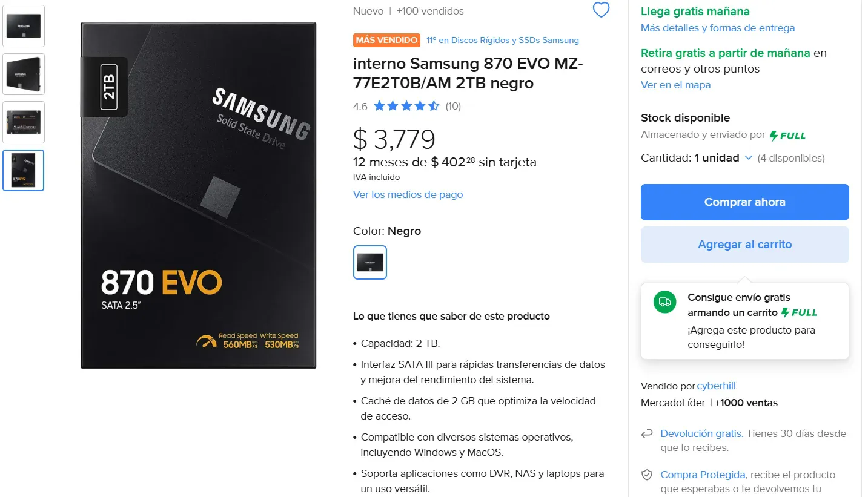Show the first product thumbnail image

click(24, 26)
